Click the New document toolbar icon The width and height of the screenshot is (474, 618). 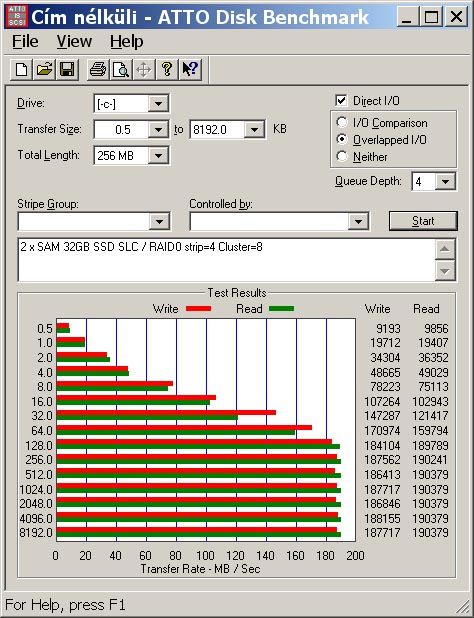click(21, 70)
